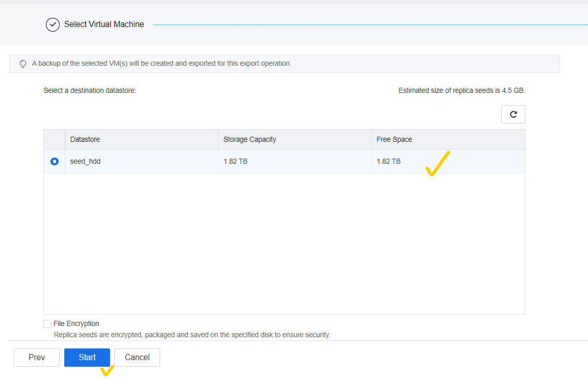The height and width of the screenshot is (379, 588).
Task: Click the Storage Capacity column header
Action: 295,139
